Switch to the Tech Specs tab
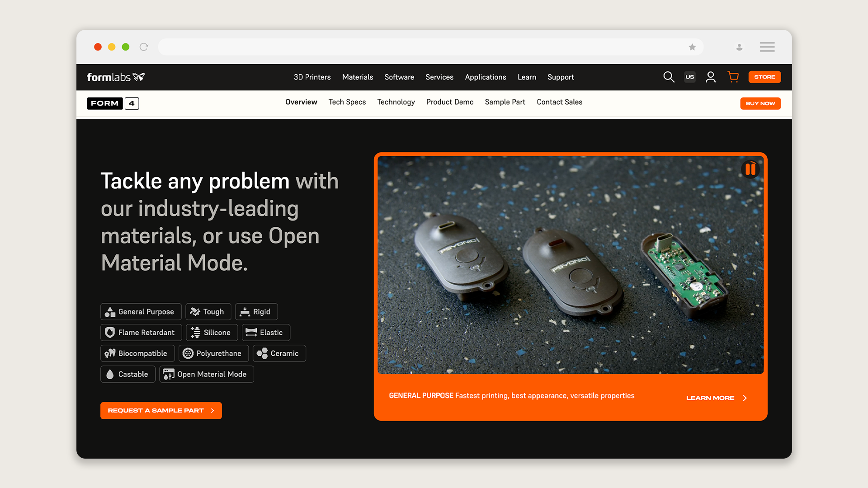 (347, 102)
